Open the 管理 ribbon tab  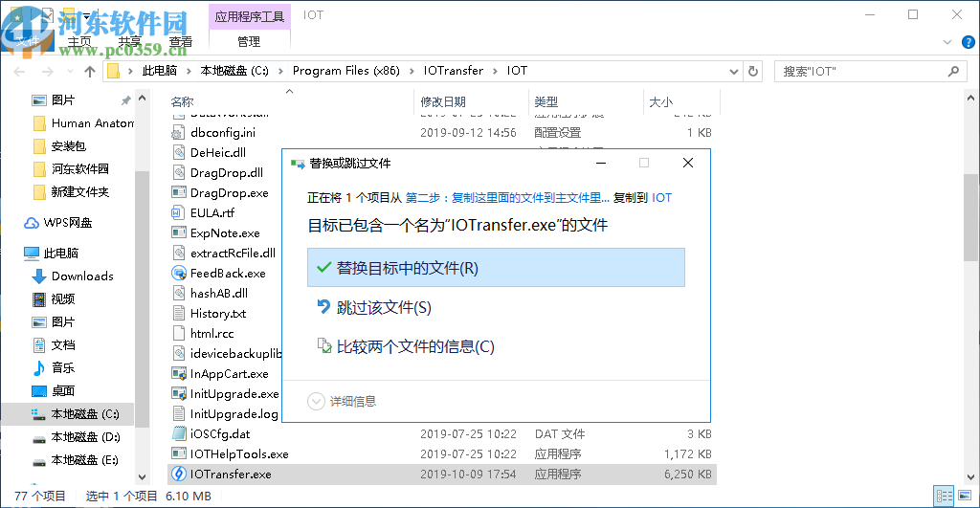[249, 42]
